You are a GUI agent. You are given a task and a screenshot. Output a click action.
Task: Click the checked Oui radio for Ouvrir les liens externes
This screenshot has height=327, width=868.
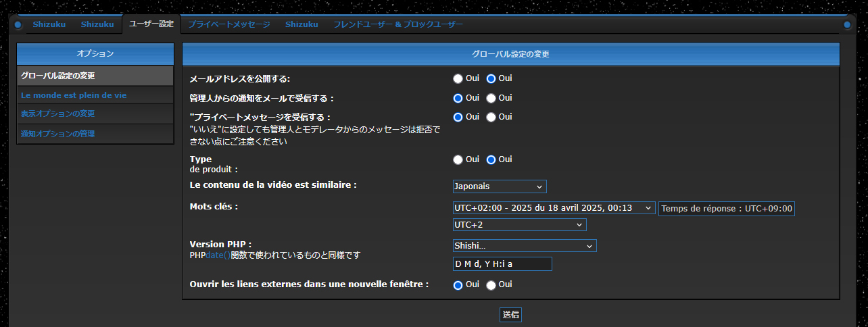point(458,285)
